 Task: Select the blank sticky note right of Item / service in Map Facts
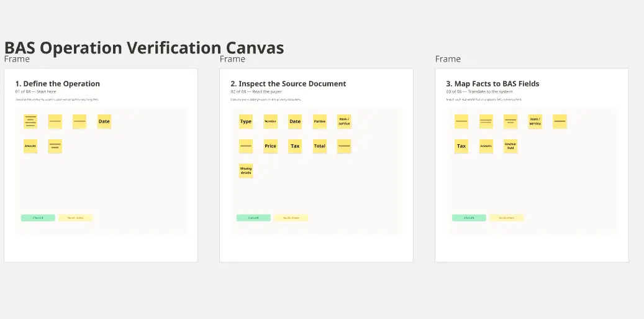(x=560, y=121)
